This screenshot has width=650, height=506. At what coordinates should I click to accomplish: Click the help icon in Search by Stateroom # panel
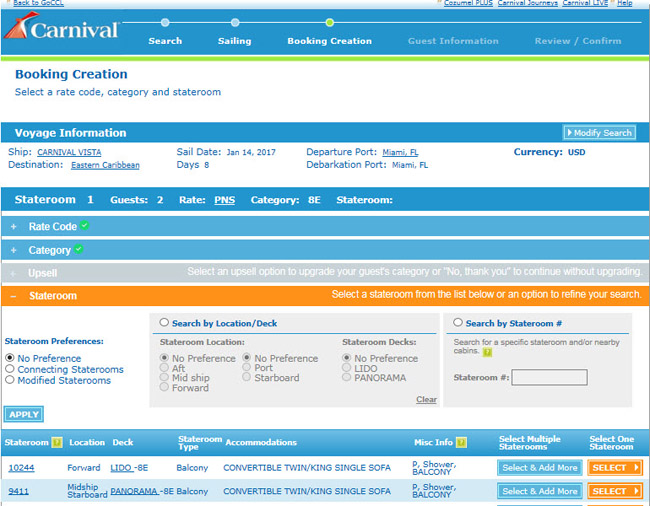[488, 352]
